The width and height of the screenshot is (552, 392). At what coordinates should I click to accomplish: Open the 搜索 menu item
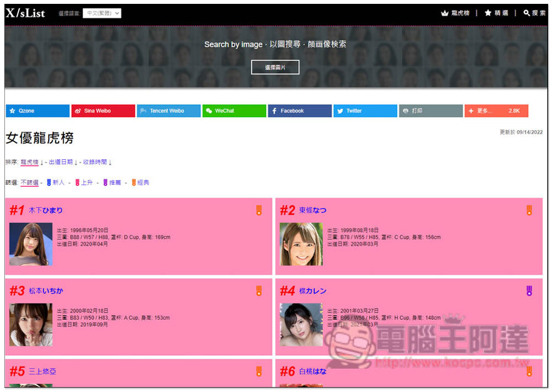pos(539,13)
